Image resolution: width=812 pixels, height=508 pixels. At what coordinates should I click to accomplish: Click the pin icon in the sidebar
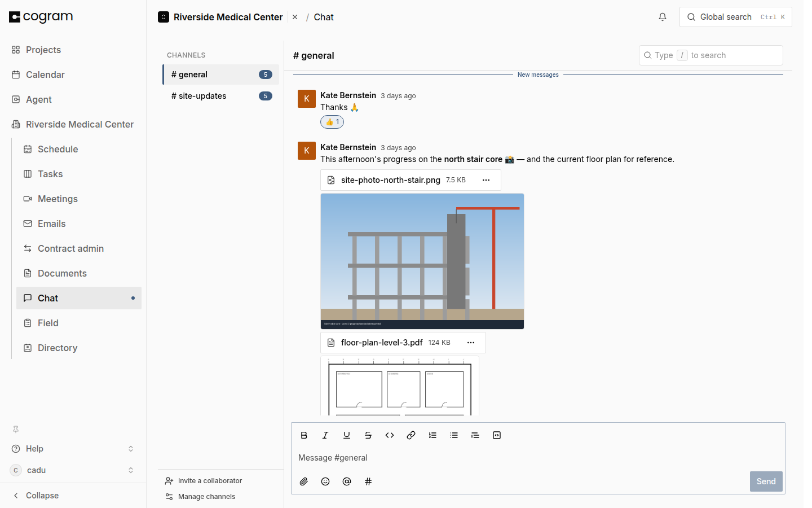tap(16, 429)
